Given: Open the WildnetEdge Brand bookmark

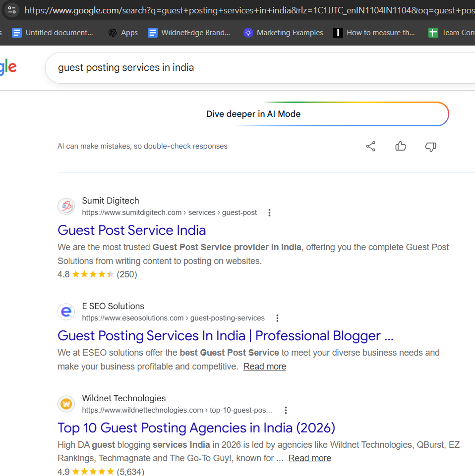Looking at the screenshot, I should click(x=189, y=33).
